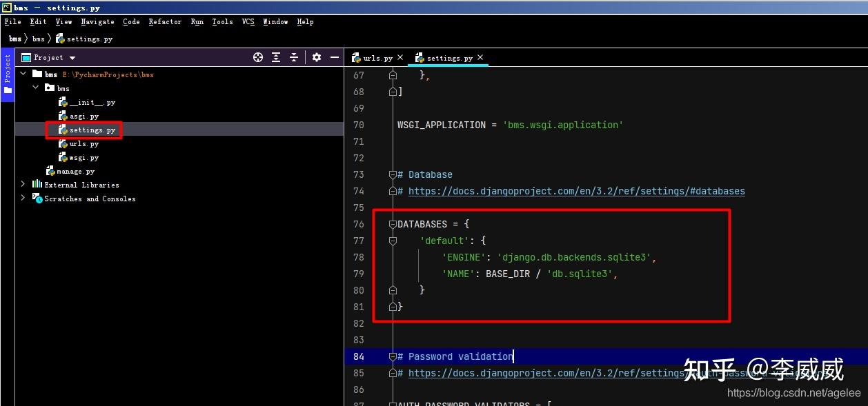Fold the DATABASES block at line 76
This screenshot has width=868, height=406.
pyautogui.click(x=393, y=224)
